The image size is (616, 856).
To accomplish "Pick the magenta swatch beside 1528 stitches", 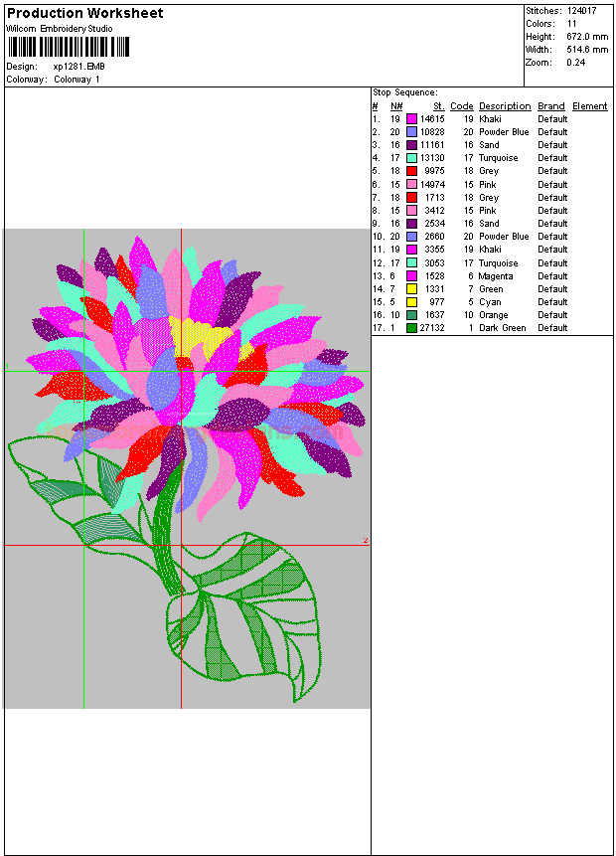I will coord(412,276).
